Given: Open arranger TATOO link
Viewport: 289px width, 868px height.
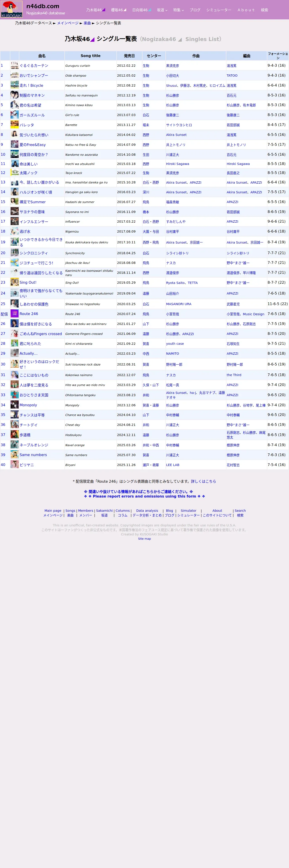Looking at the screenshot, I should point(232,75).
